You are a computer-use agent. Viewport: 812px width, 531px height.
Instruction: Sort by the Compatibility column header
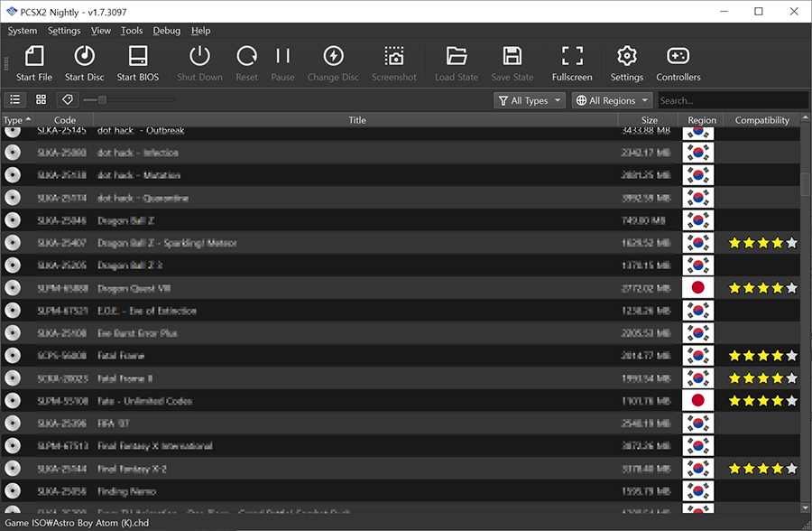(761, 120)
